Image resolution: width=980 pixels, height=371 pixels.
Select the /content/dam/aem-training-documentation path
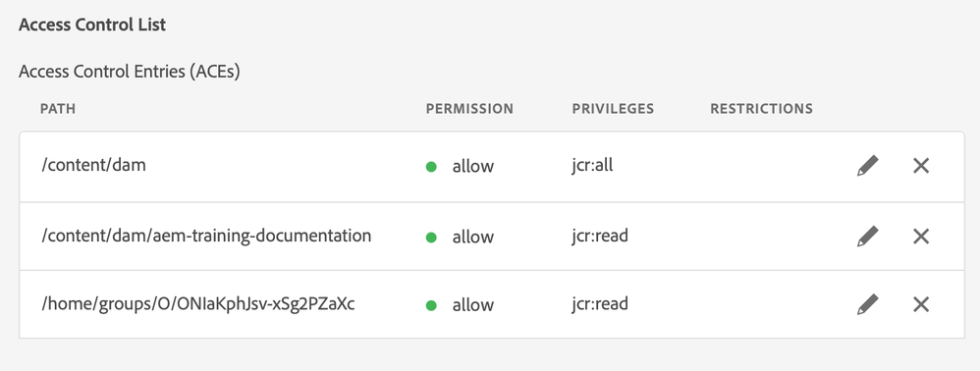click(206, 236)
